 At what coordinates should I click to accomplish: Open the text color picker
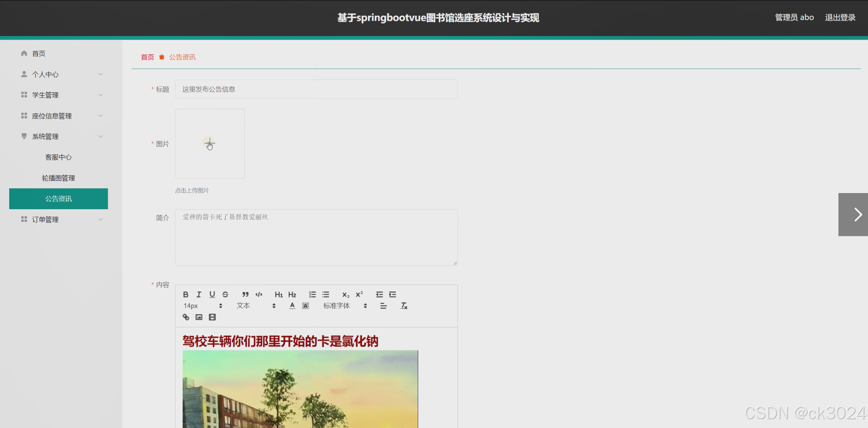[x=292, y=306]
